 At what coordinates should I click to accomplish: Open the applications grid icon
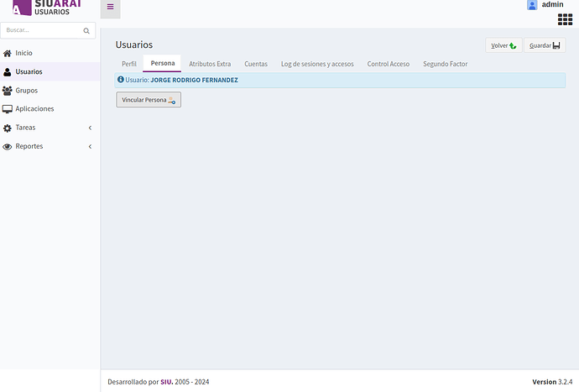[565, 19]
